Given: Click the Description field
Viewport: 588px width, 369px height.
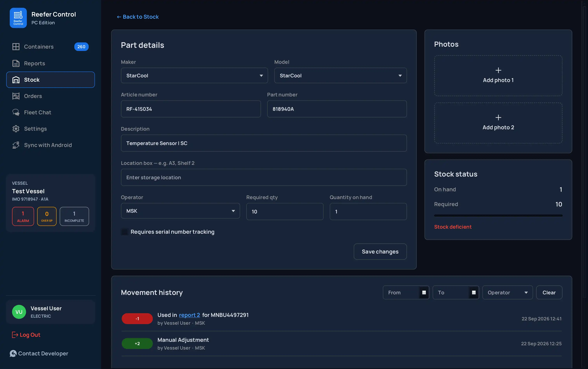Looking at the screenshot, I should point(264,143).
